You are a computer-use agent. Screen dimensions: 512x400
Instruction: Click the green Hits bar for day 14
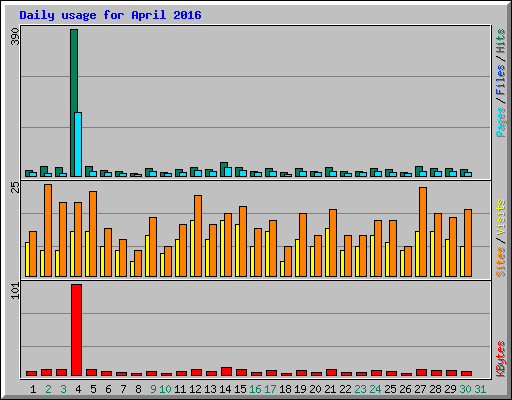click(224, 169)
